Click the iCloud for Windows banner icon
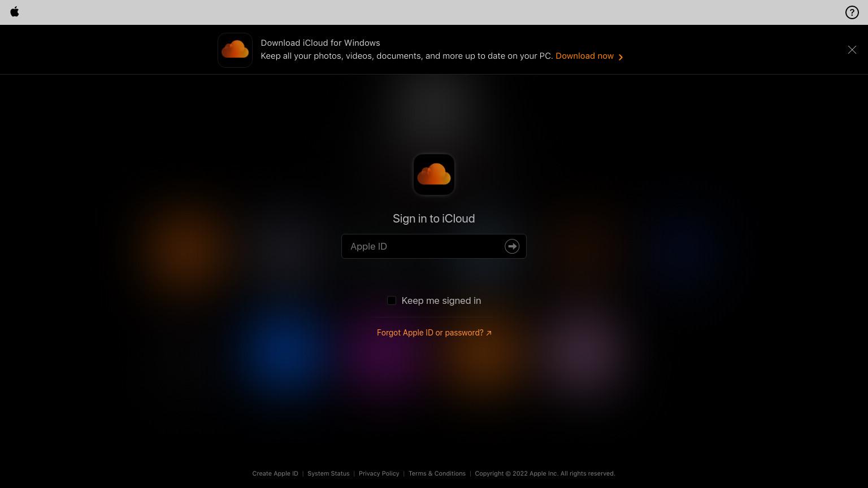868x488 pixels. pyautogui.click(x=235, y=50)
